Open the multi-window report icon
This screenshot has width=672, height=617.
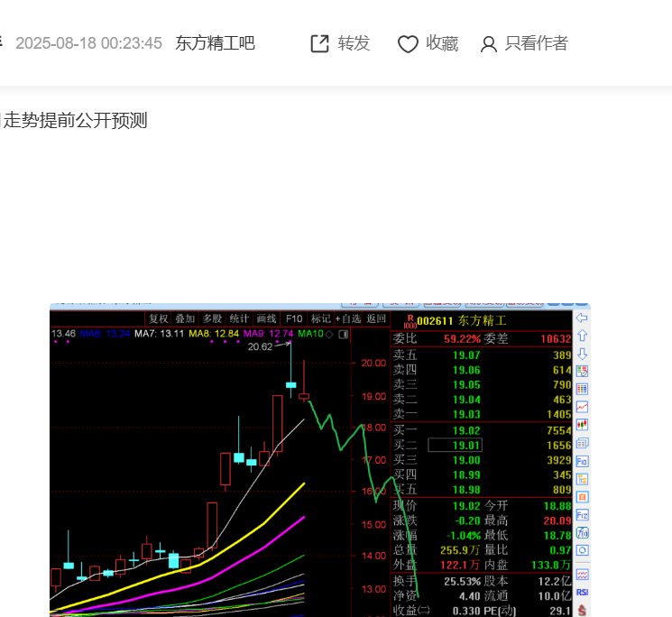[582, 443]
